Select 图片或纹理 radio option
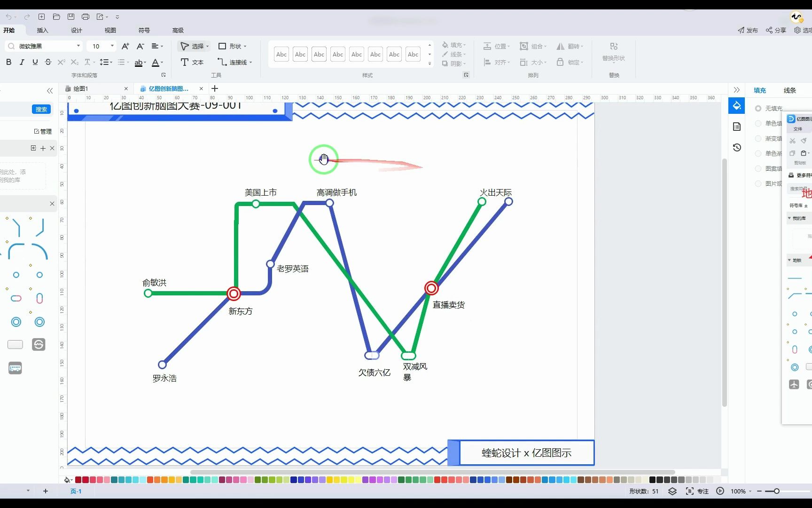Screen dimensions: 812x508 click(x=758, y=183)
